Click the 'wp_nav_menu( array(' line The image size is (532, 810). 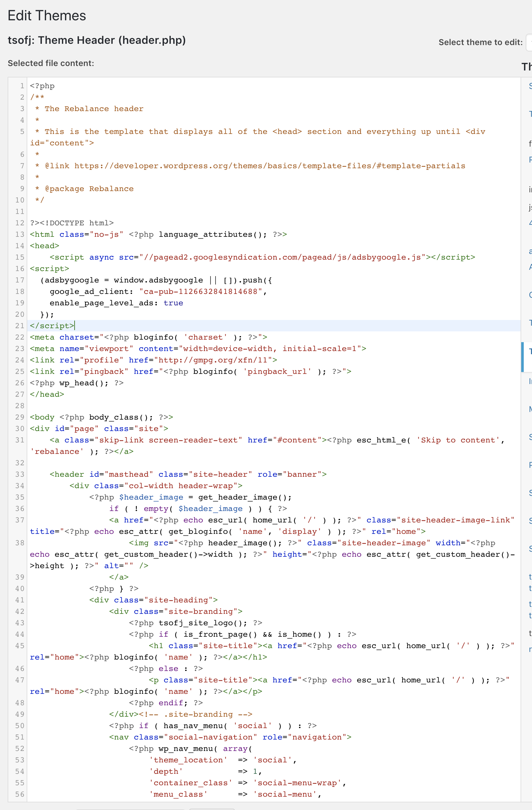pyautogui.click(x=190, y=748)
